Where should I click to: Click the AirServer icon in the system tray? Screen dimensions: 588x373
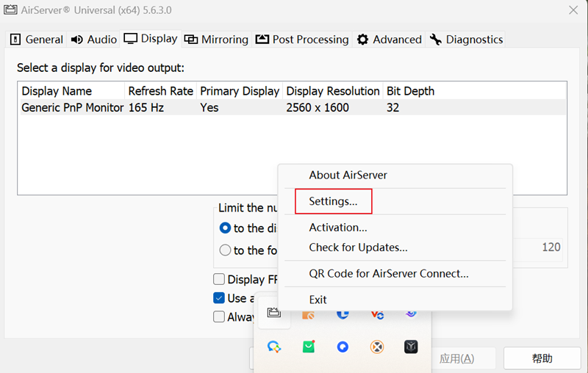point(273,314)
